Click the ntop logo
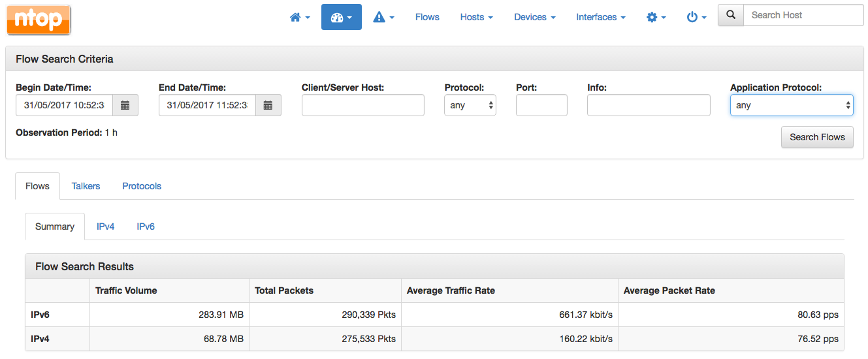The width and height of the screenshot is (868, 359). (39, 19)
